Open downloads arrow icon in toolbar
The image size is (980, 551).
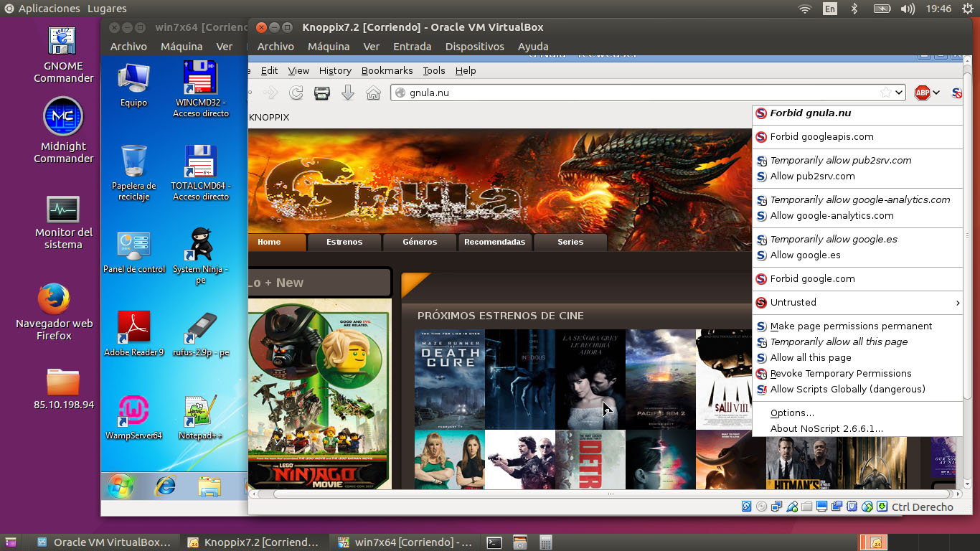[x=348, y=93]
